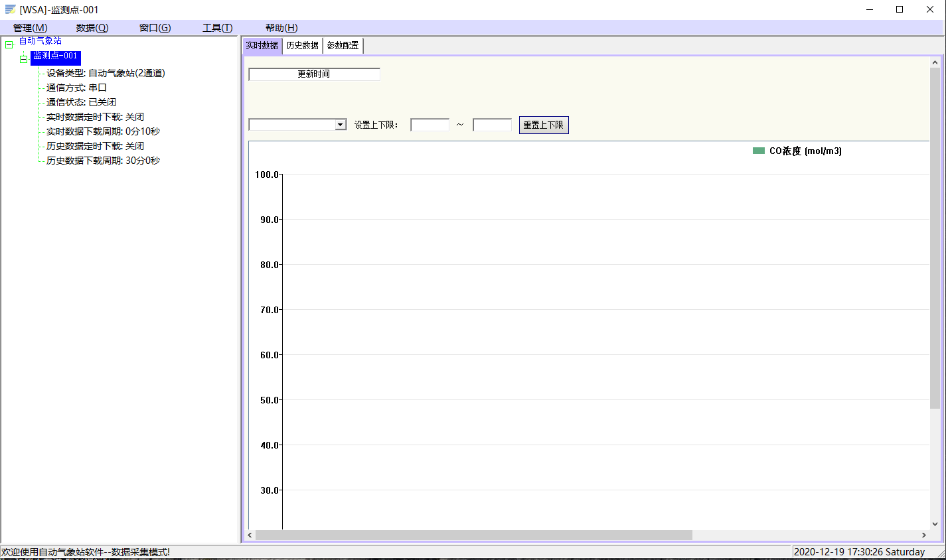This screenshot has width=946, height=560.
Task: Switch to the 历史数据 tab
Action: 303,46
